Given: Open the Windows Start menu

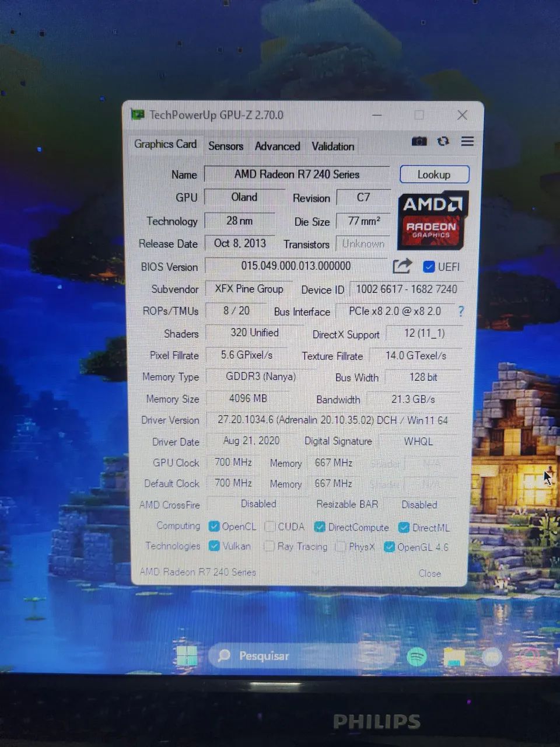Looking at the screenshot, I should 187,656.
